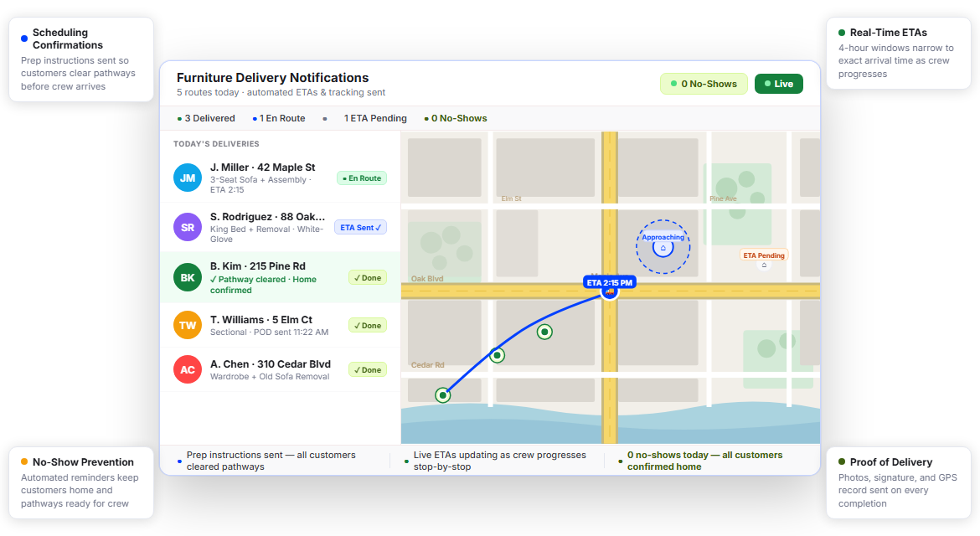Click the ETA 2:15 PM map label
The width and height of the screenshot is (980, 536).
(x=610, y=282)
